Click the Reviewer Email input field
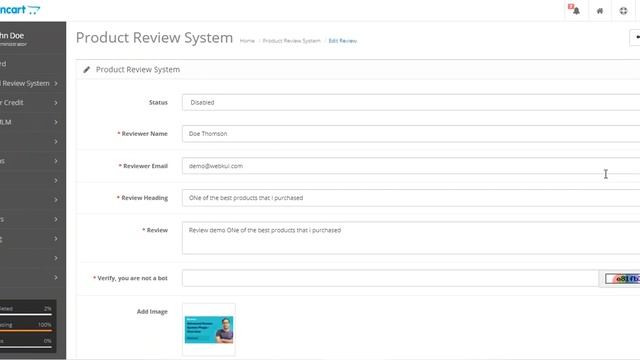 (411, 166)
